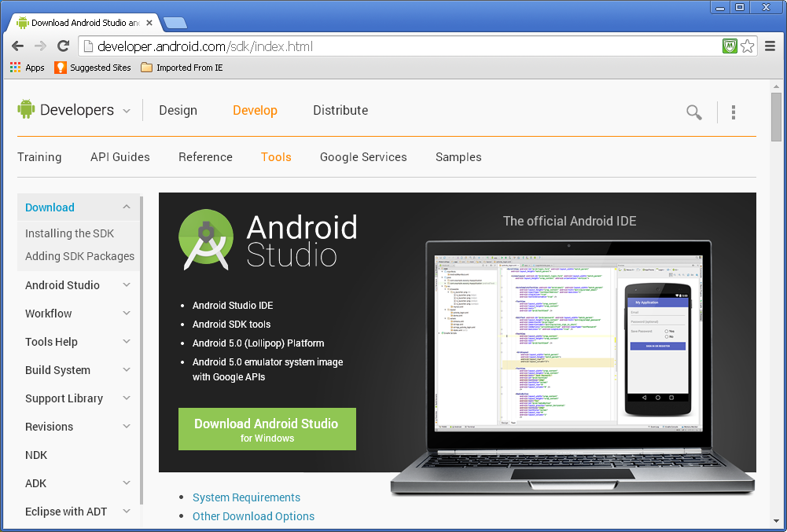
Task: Open Installing the SDK sidebar link
Action: pyautogui.click(x=70, y=233)
